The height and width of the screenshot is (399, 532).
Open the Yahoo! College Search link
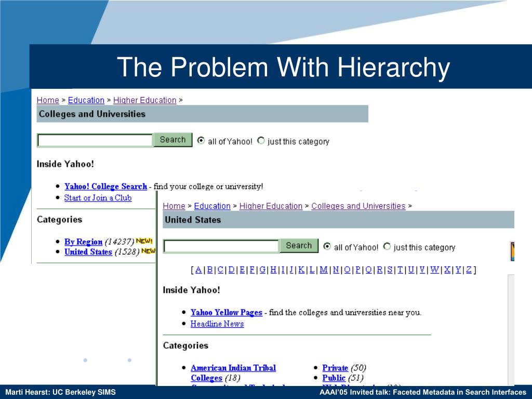point(105,187)
